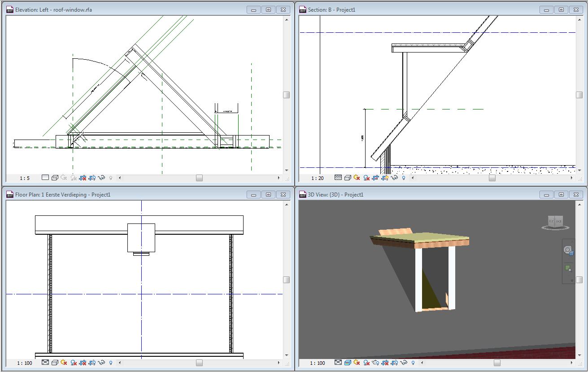The height and width of the screenshot is (372, 588).
Task: Toggle shadows in the 3D view control bar
Action: [366, 363]
